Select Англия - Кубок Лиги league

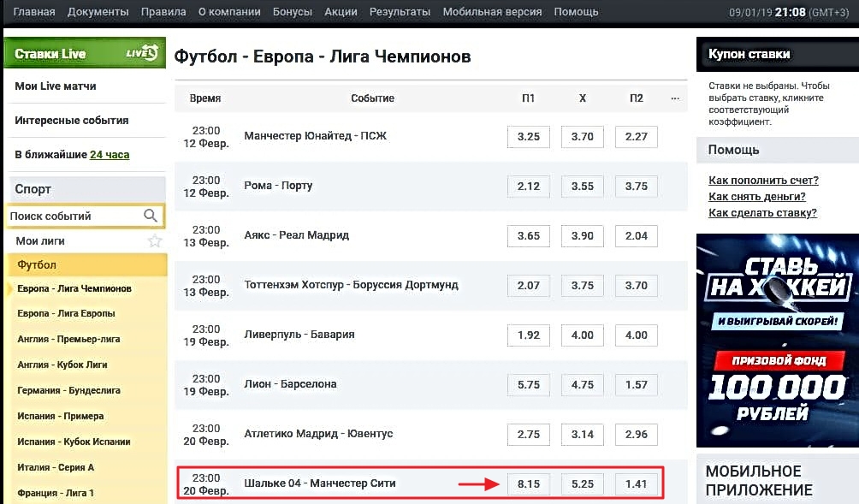[x=62, y=365]
